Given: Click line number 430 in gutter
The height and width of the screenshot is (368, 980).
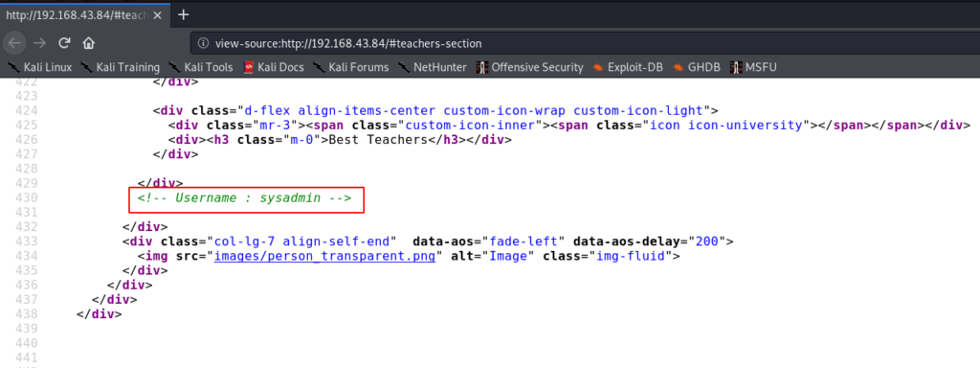Looking at the screenshot, I should (x=27, y=197).
